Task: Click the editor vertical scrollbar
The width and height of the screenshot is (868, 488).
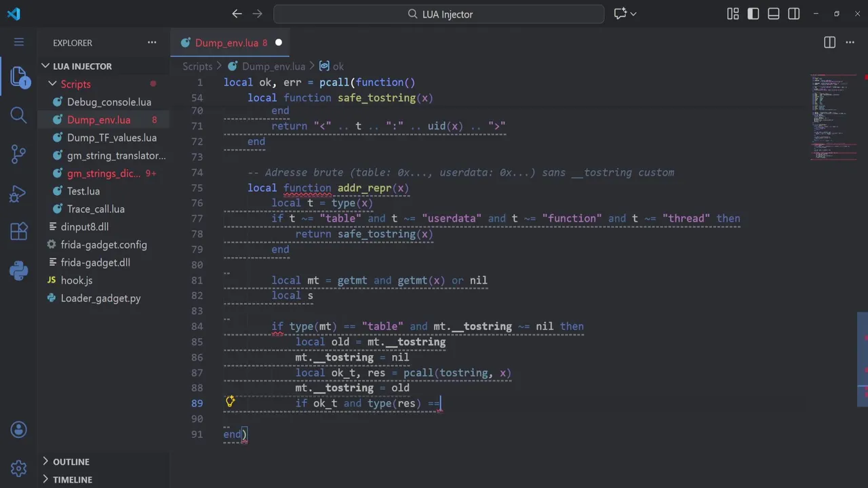Action: 863,359
